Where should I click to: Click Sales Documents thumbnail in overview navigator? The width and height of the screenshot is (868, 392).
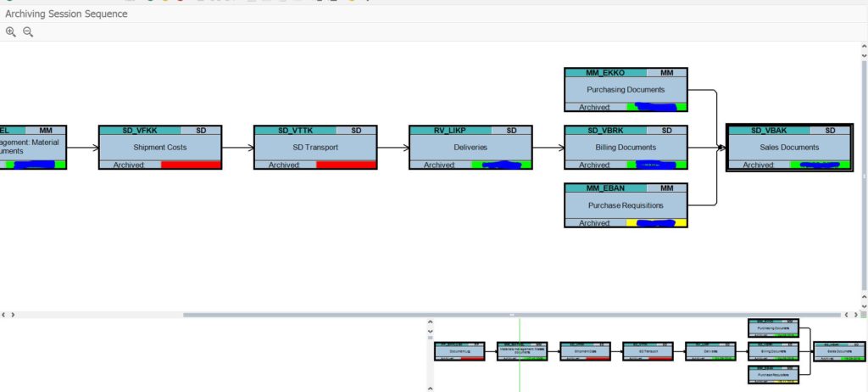pyautogui.click(x=839, y=351)
